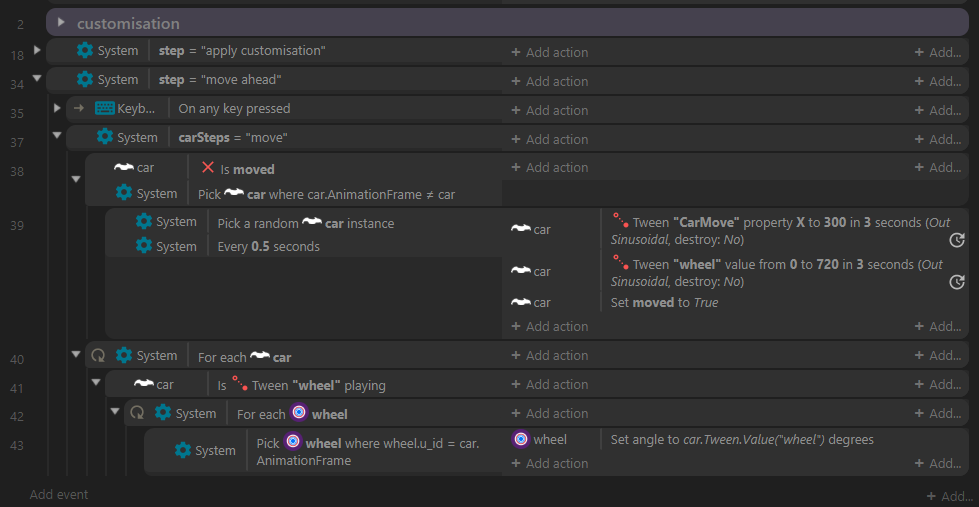The height and width of the screenshot is (507, 979).
Task: Click Add action under Set moved to True
Action: coord(550,326)
